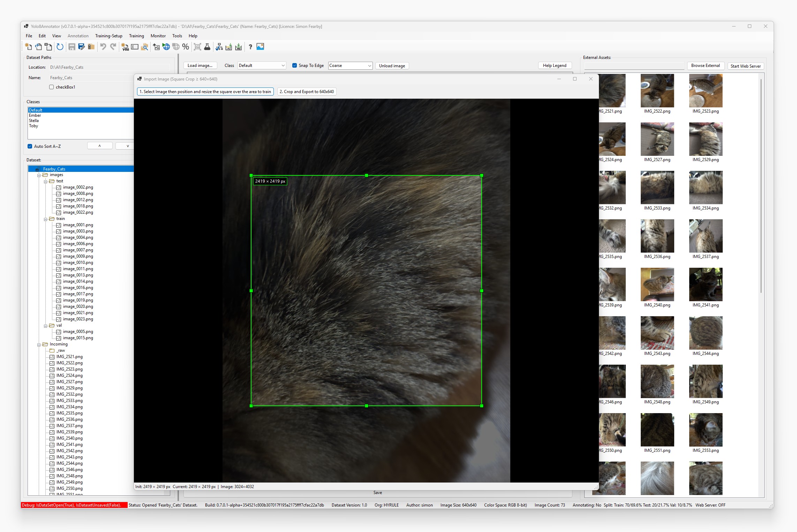
Task: Click the Save As (disk with pencil) icon
Action: click(82, 47)
